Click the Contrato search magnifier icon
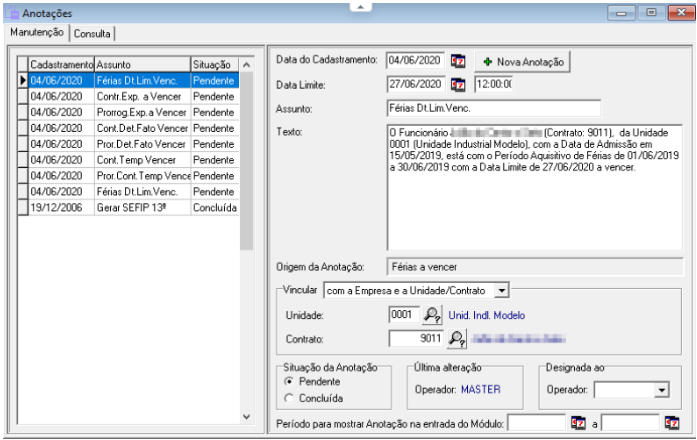This screenshot has height=440, width=697. click(x=456, y=339)
